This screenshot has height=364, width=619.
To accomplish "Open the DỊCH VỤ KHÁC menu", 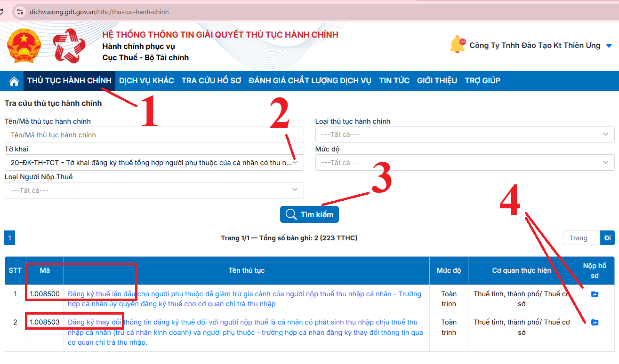I will (146, 81).
